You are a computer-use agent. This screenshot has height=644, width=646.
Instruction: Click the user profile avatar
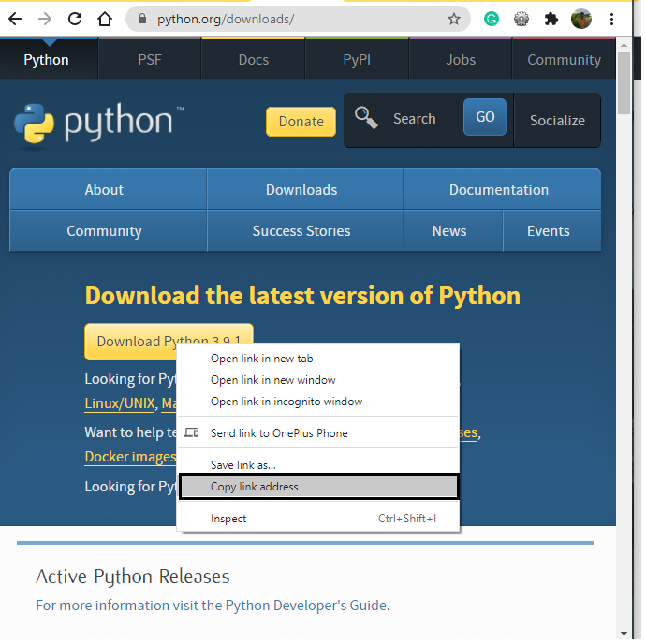tap(581, 19)
